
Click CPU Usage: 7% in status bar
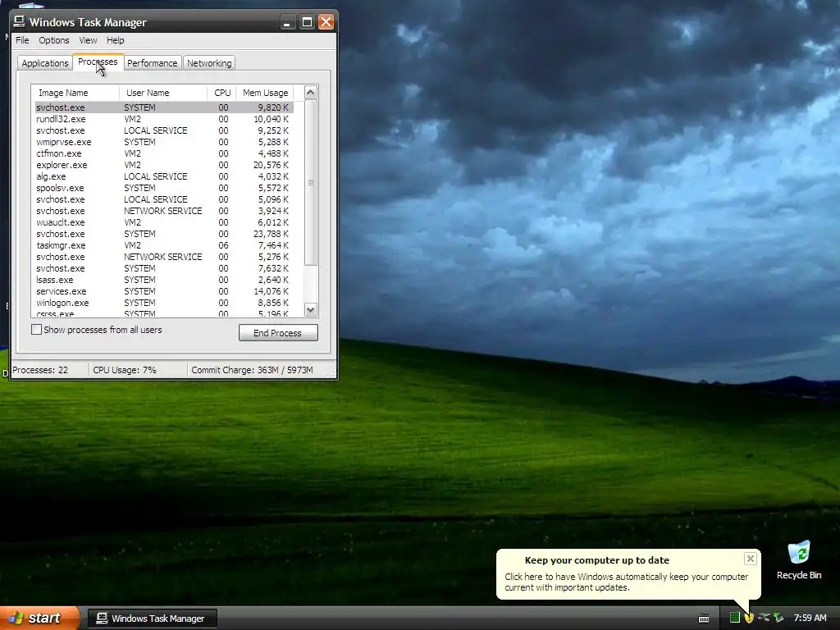pos(125,370)
